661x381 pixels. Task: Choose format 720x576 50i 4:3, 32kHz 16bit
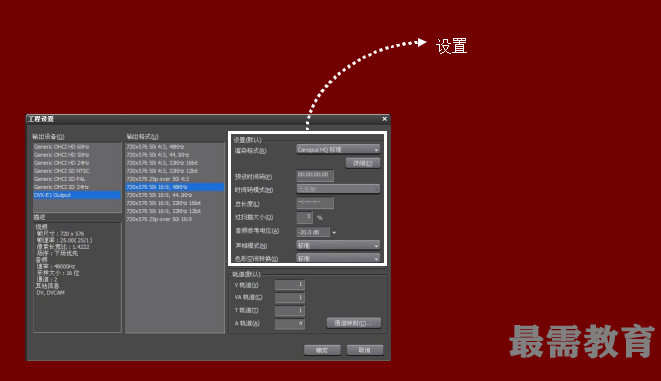(x=175, y=163)
